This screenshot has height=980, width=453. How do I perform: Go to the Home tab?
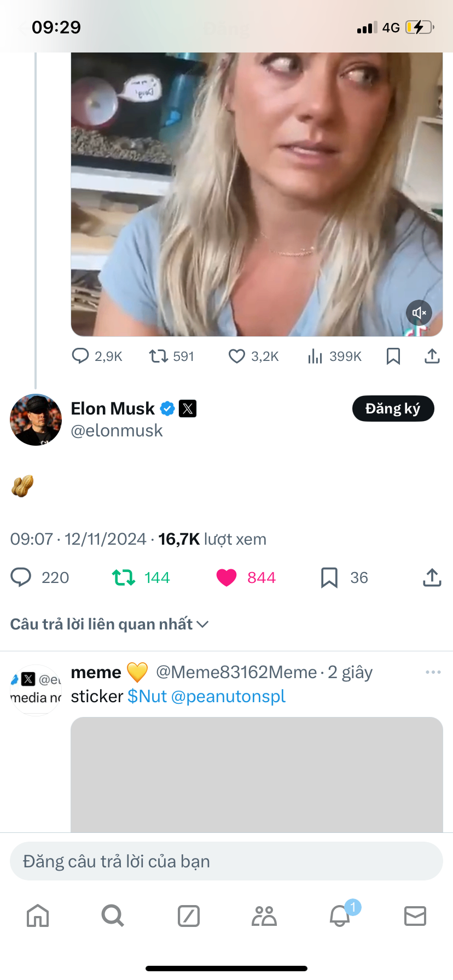tap(38, 915)
